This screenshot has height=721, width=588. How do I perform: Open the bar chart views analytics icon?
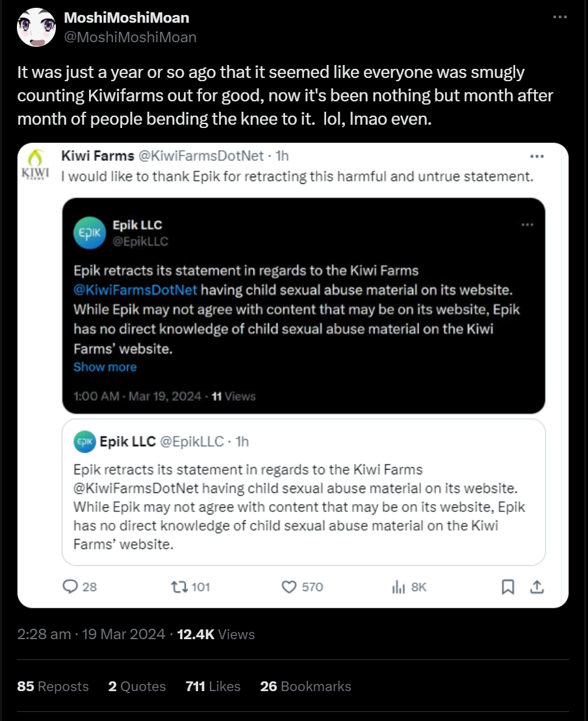coord(398,587)
